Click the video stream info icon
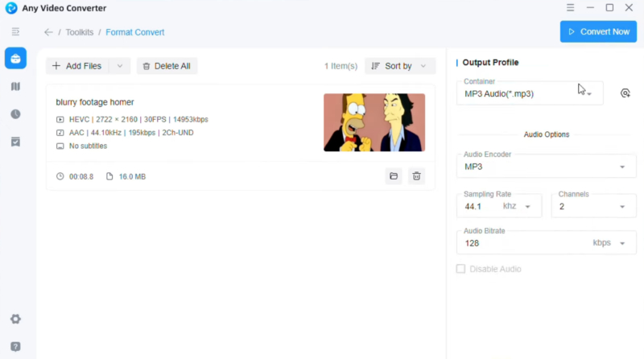This screenshot has width=644, height=359. (60, 119)
